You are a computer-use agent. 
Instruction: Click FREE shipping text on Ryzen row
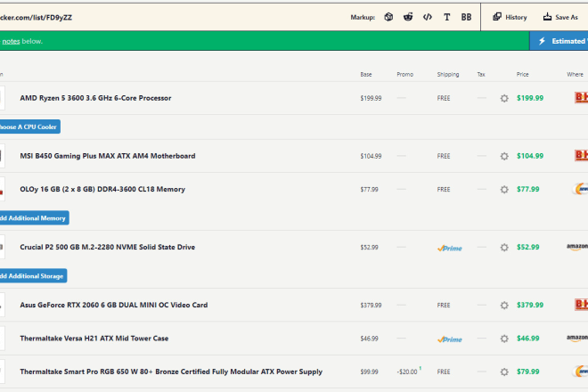tap(444, 98)
